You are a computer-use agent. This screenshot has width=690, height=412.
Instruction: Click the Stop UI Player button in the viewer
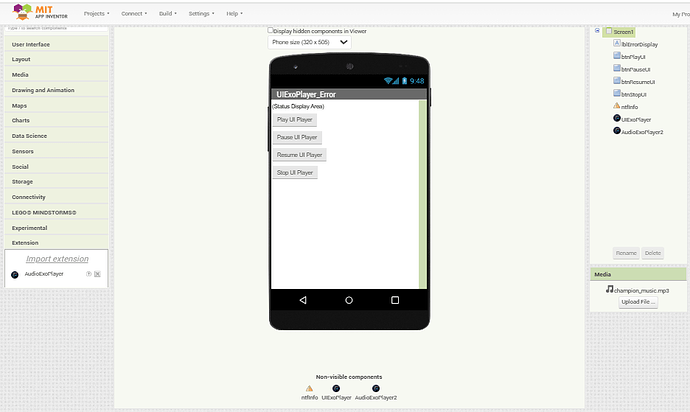pos(295,173)
